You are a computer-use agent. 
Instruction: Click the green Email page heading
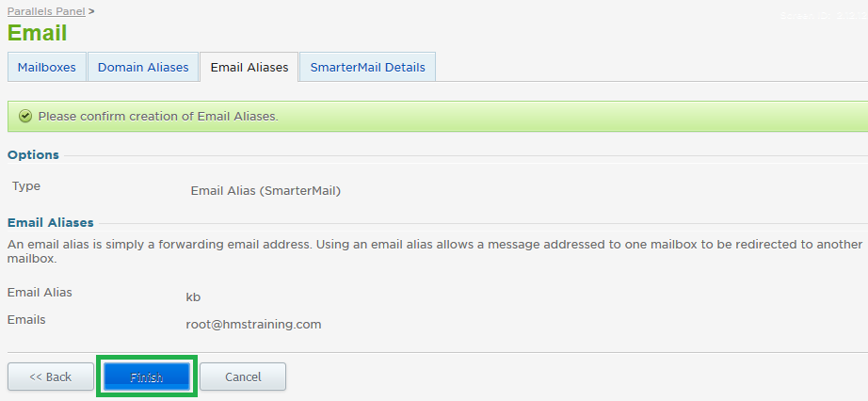pyautogui.click(x=37, y=33)
